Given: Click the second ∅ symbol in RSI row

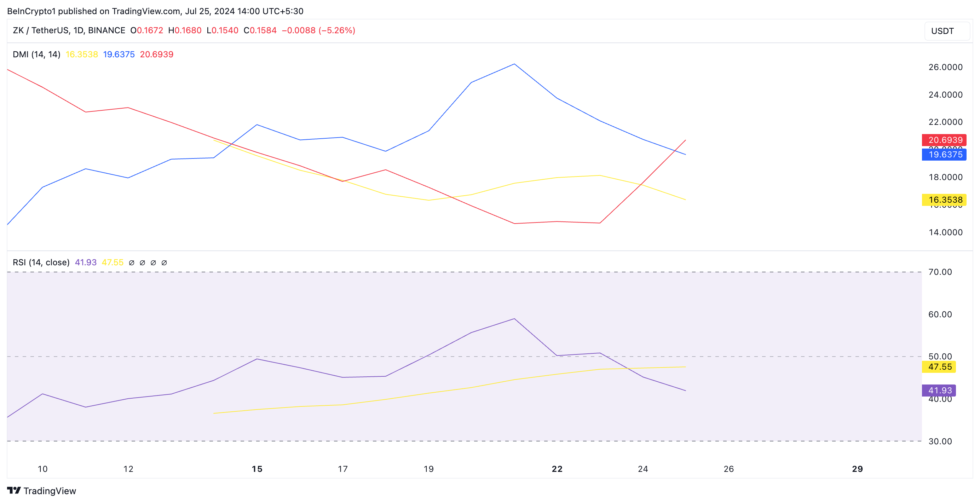Looking at the screenshot, I should tap(142, 262).
